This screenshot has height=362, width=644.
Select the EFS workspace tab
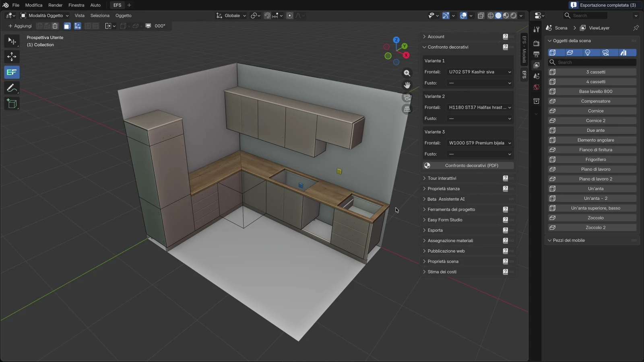pos(117,5)
